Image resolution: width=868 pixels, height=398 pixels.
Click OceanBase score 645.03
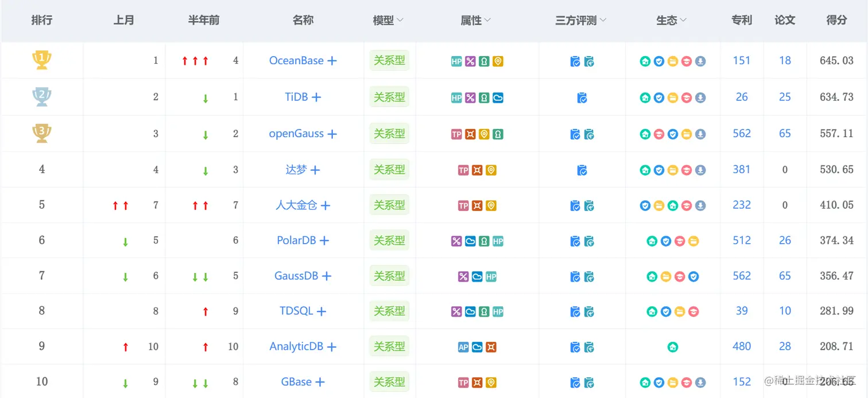(836, 61)
